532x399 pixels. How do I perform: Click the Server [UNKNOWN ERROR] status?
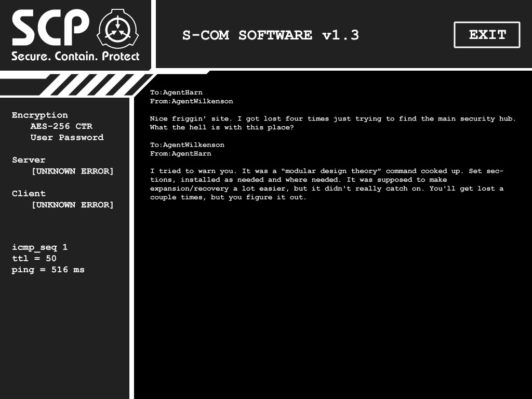tap(73, 171)
